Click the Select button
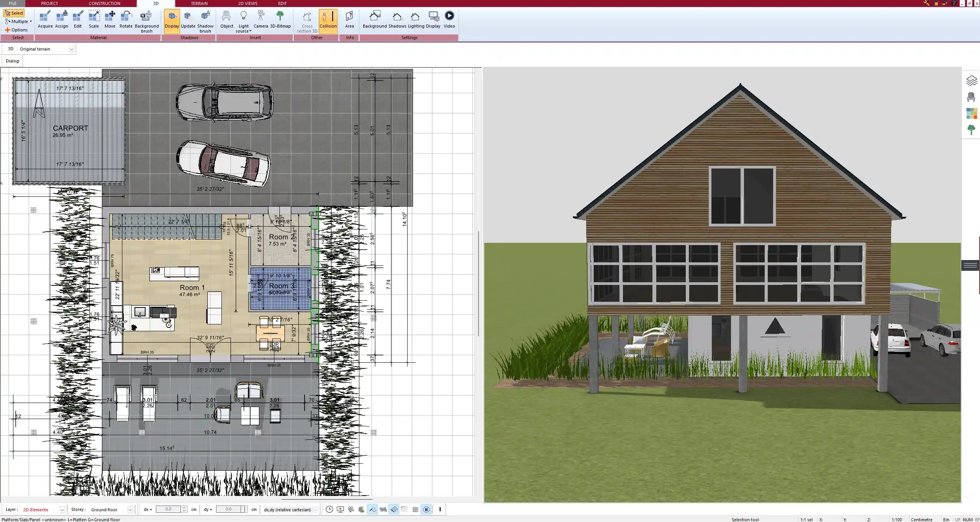The height and width of the screenshot is (522, 980). (x=14, y=13)
